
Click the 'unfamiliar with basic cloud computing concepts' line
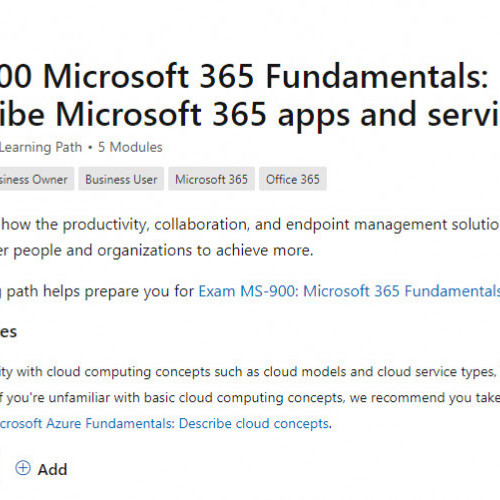[249, 397]
